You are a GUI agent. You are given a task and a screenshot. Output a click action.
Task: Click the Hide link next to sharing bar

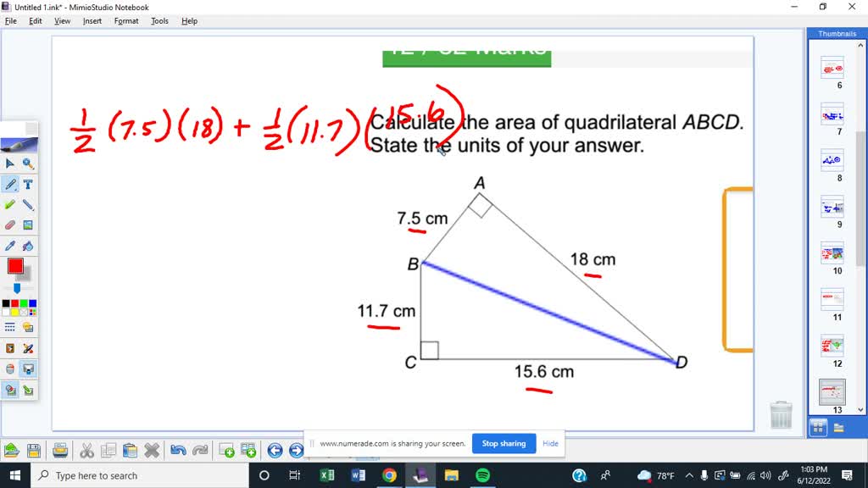(x=550, y=443)
